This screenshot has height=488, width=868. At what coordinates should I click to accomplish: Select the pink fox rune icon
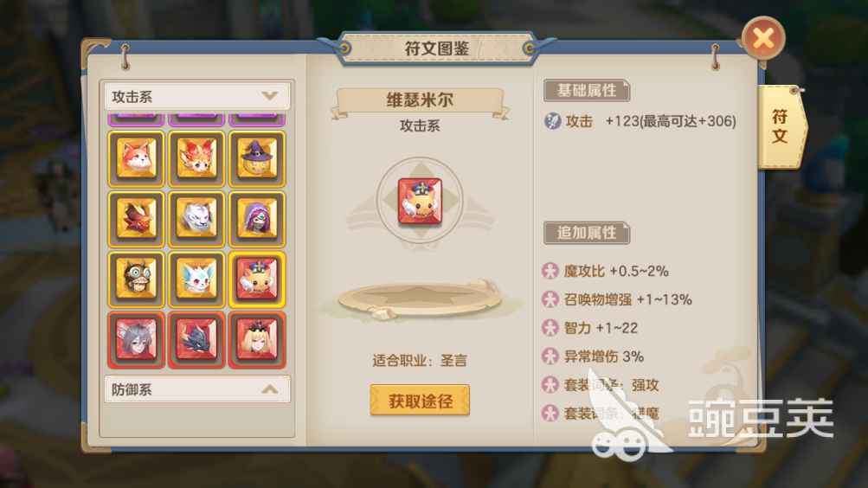pos(136,159)
